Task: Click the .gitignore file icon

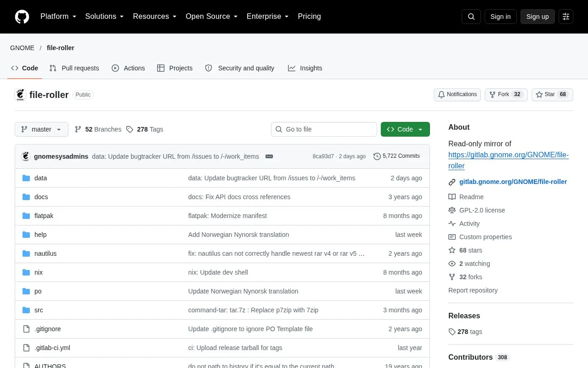Action: pyautogui.click(x=26, y=329)
